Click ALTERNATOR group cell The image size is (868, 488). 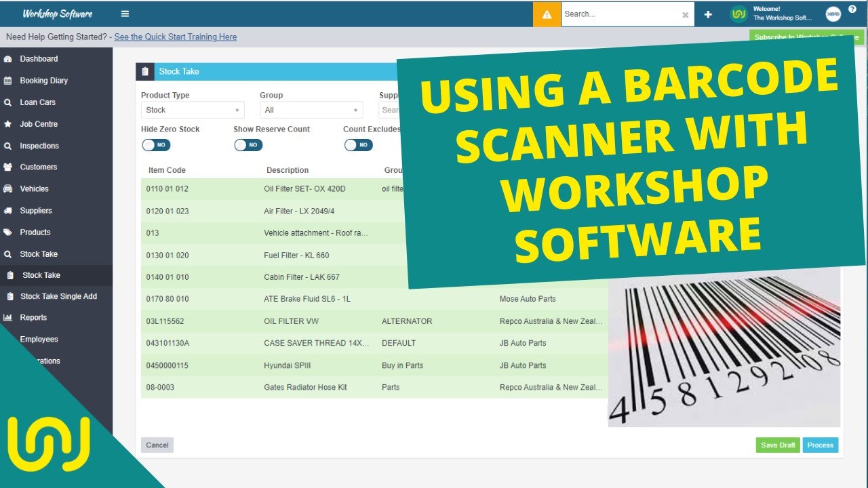pos(407,321)
